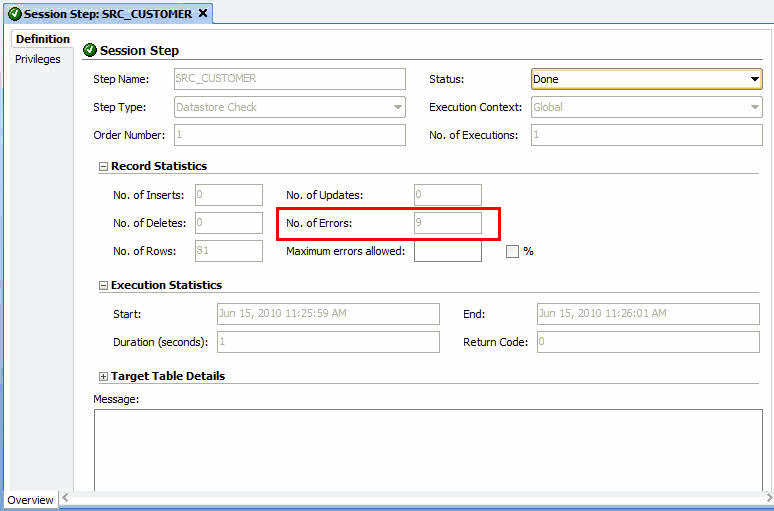Open the Status dropdown showing Done
The width and height of the screenshot is (774, 511).
[647, 79]
